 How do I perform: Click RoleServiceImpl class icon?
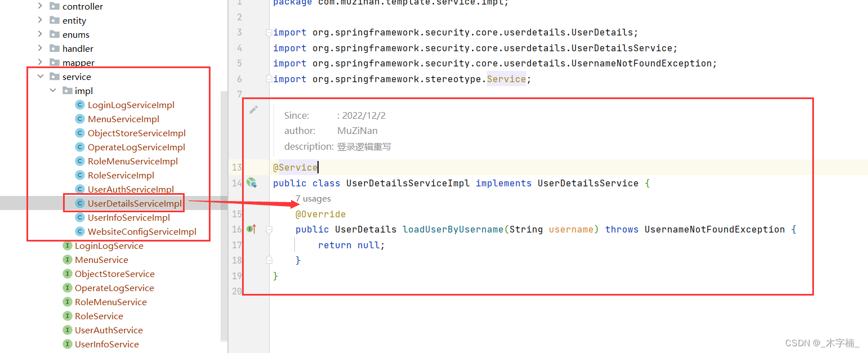pyautogui.click(x=80, y=175)
